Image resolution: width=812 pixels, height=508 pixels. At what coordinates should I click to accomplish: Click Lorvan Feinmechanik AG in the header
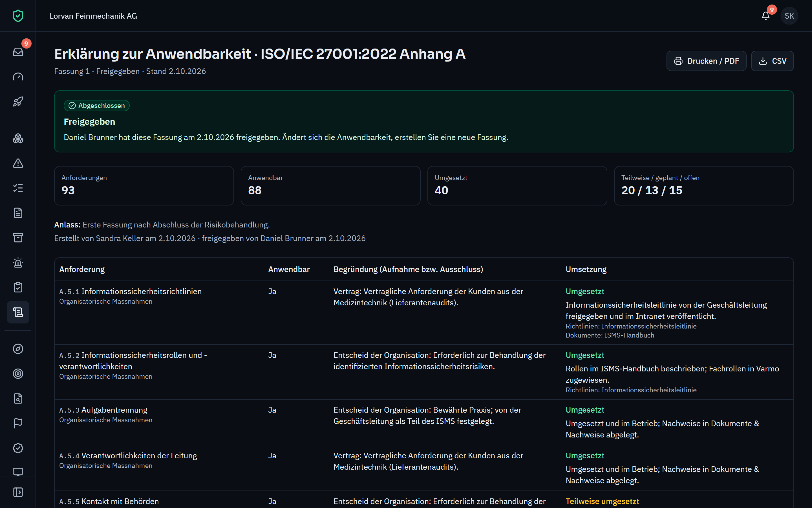[x=93, y=16]
